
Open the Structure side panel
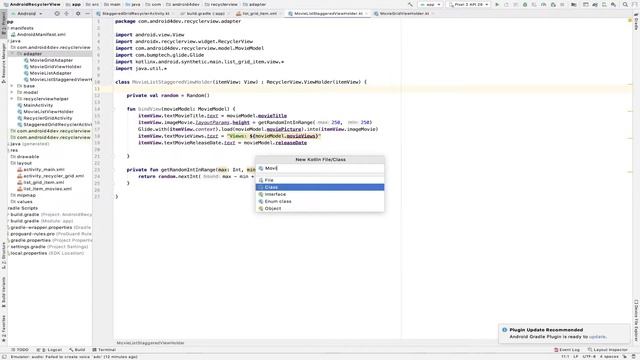(x=3, y=256)
